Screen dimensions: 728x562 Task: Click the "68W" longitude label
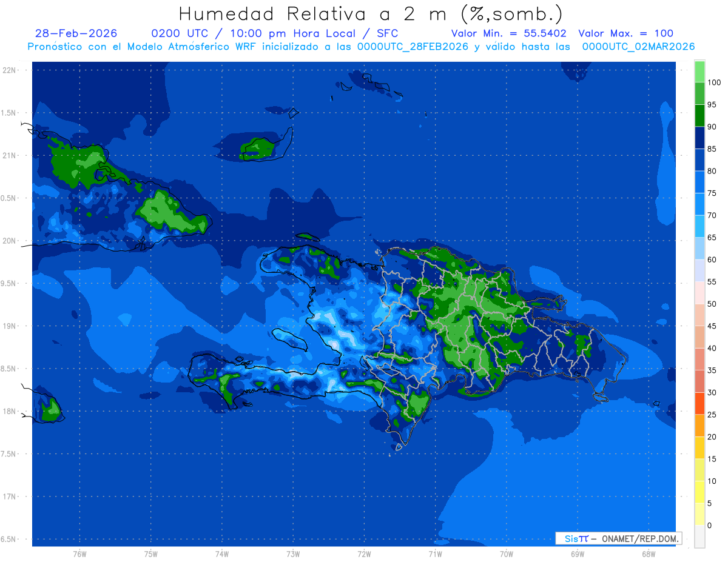649,554
